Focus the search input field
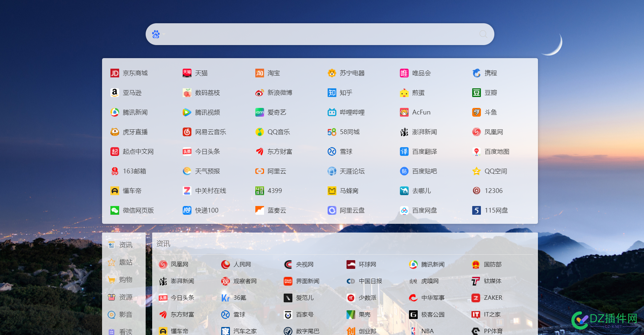 [320, 34]
